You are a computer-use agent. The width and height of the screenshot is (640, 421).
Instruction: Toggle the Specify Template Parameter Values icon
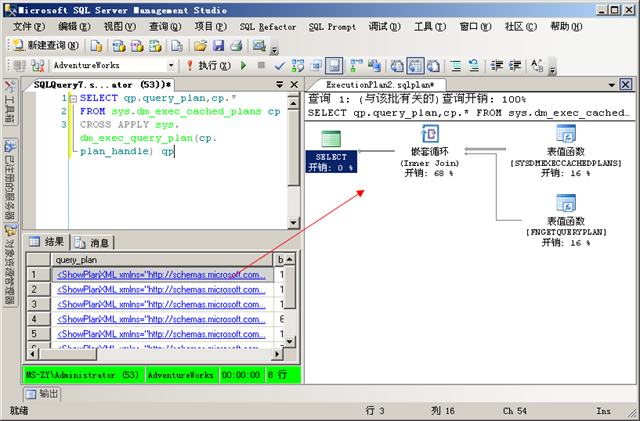click(x=334, y=65)
